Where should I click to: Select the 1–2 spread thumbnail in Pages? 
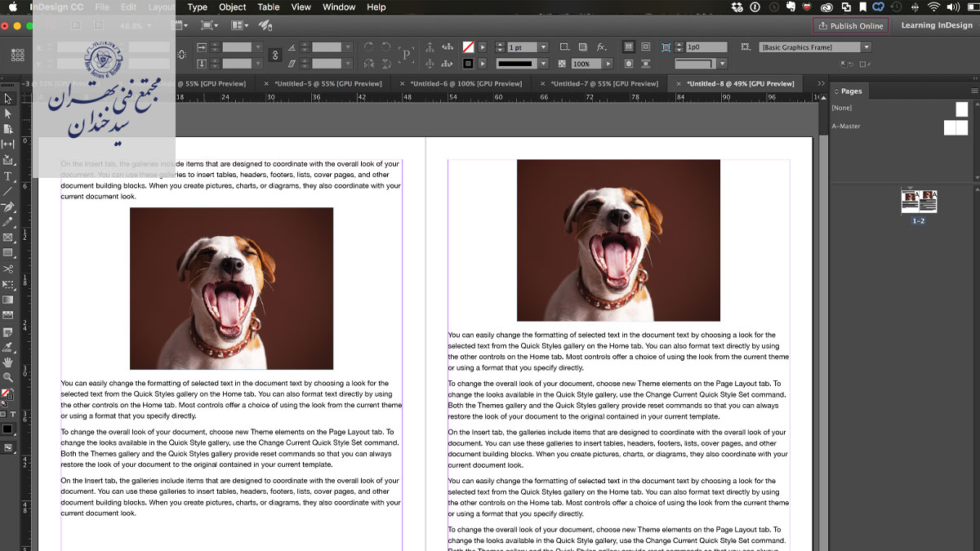pyautogui.click(x=919, y=201)
